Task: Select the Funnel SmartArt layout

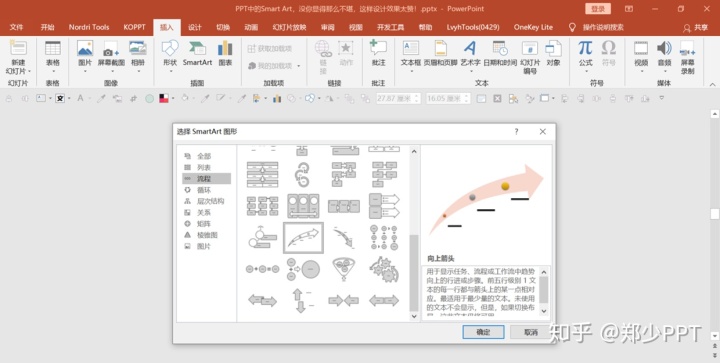Action: (x=343, y=269)
